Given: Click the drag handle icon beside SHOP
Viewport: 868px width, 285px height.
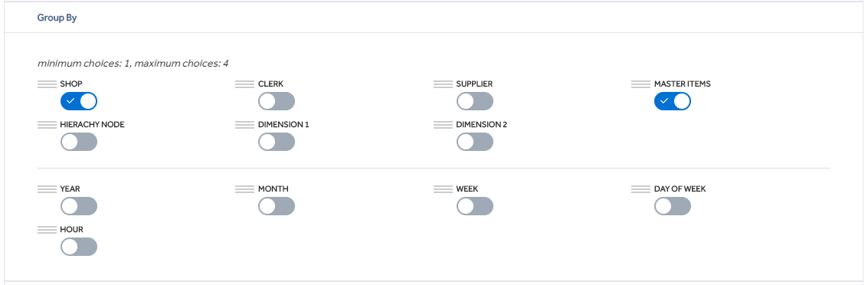Looking at the screenshot, I should pos(47,84).
